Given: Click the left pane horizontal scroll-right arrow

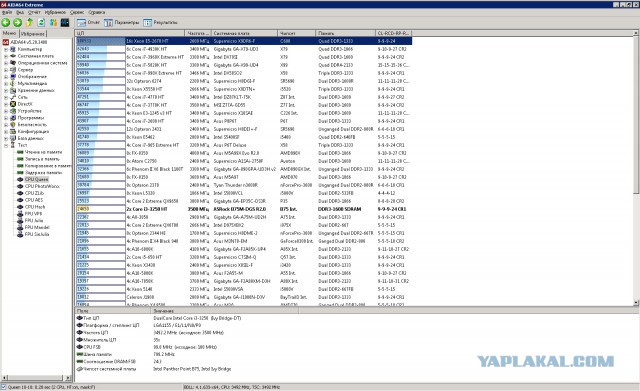Looking at the screenshot, I should coord(68,378).
